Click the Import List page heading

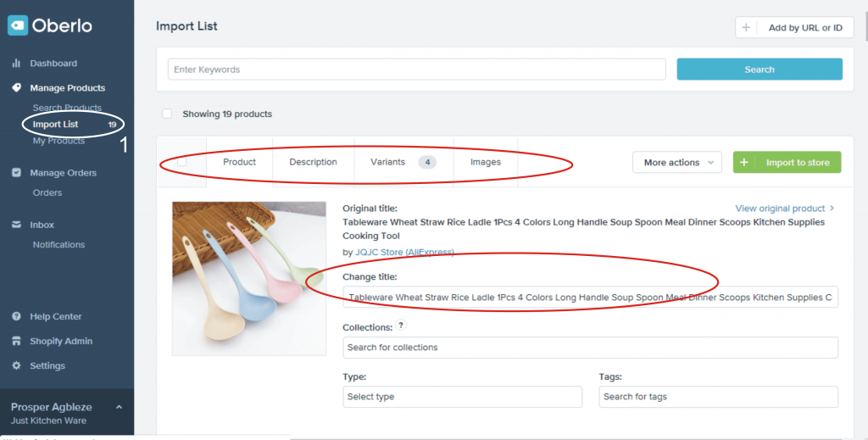(x=186, y=26)
